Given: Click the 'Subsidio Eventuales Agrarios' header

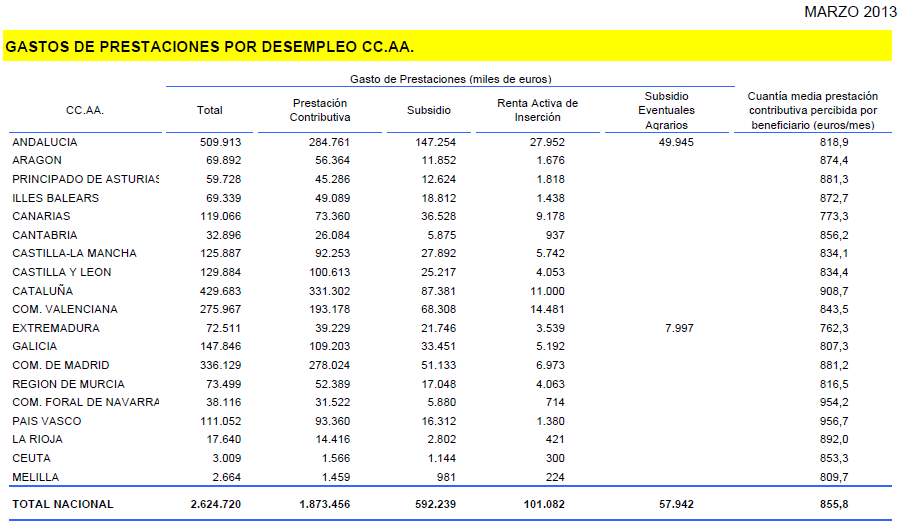Looking at the screenshot, I should click(x=666, y=110).
